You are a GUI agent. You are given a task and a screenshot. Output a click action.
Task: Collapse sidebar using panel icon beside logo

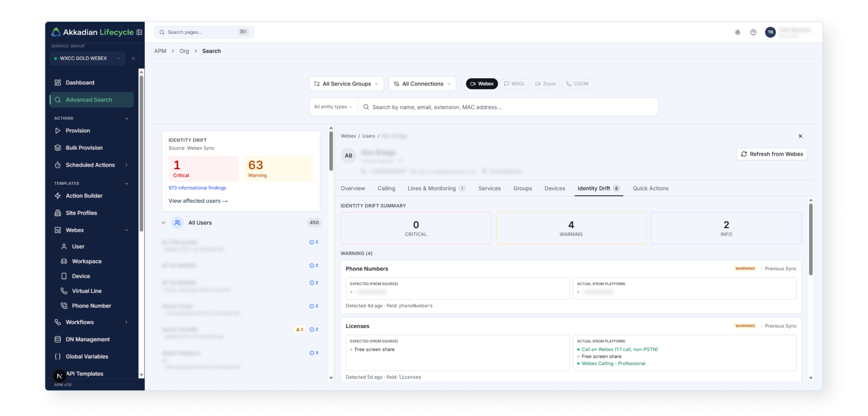[139, 32]
